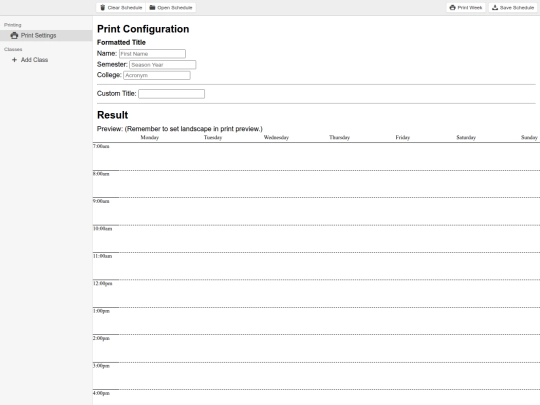Image resolution: width=540 pixels, height=405 pixels.
Task: Click the Clear Schedule button label
Action: 125,8
